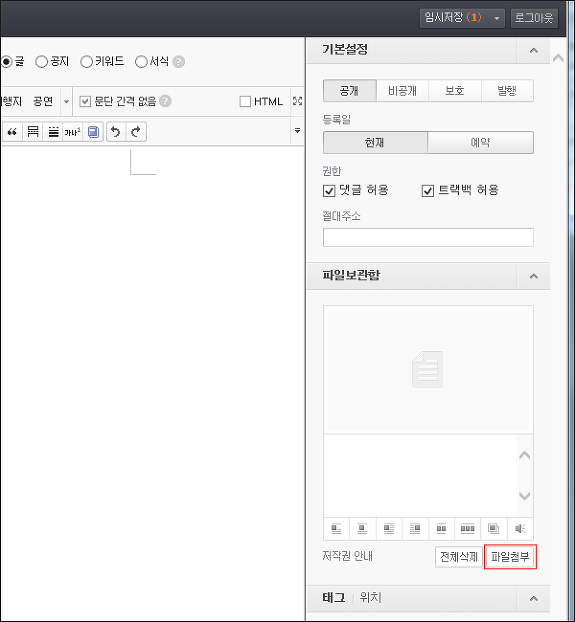Collapse the 태그 section
The width and height of the screenshot is (575, 622).
534,599
